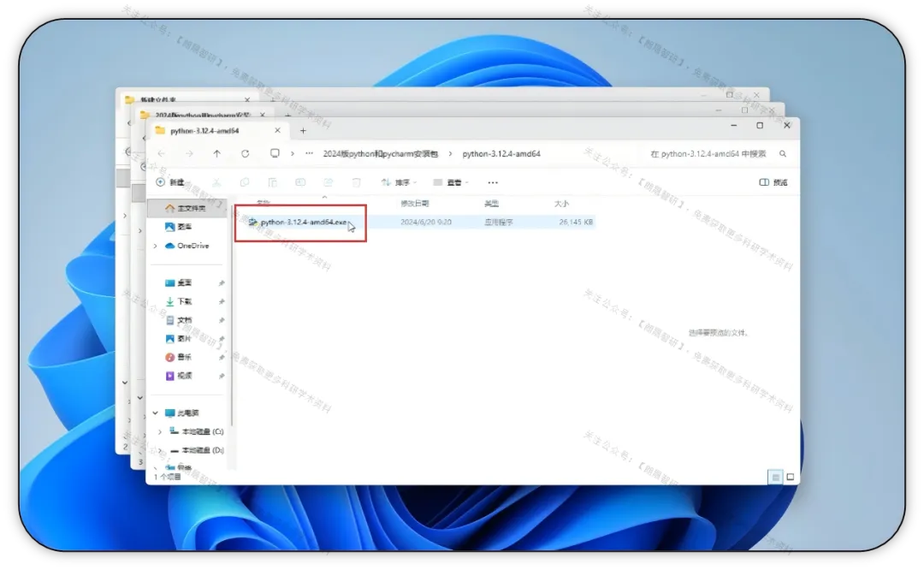The image size is (924, 570).
Task: Navigate to 2024版python和pycharm安装包 breadcrumb
Action: click(380, 154)
